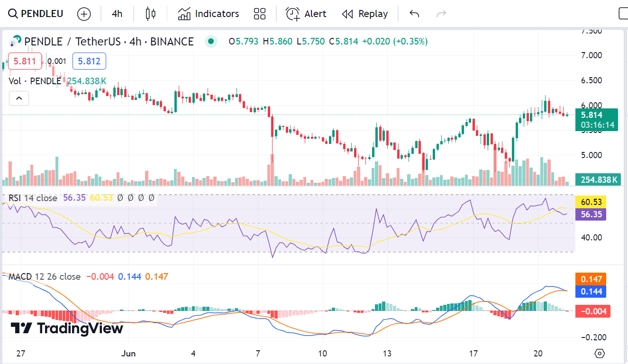Click the 27 date label on time axis
This screenshot has width=628, height=364.
click(20, 354)
